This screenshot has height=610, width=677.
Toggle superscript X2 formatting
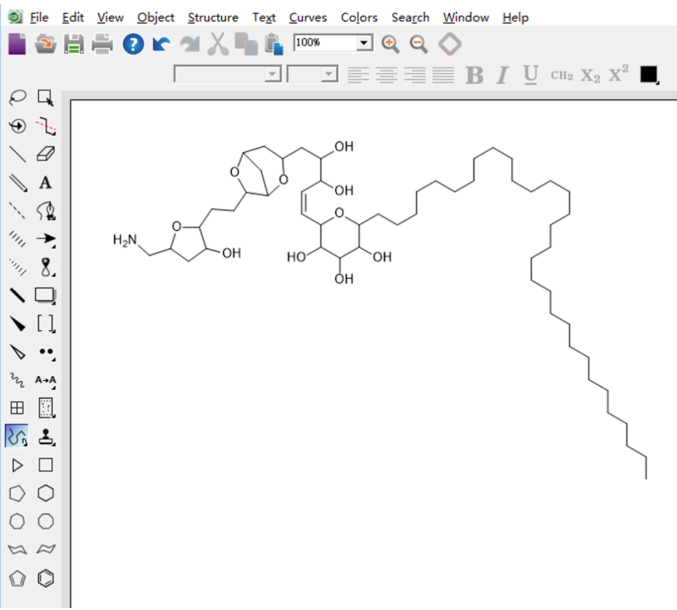click(618, 74)
